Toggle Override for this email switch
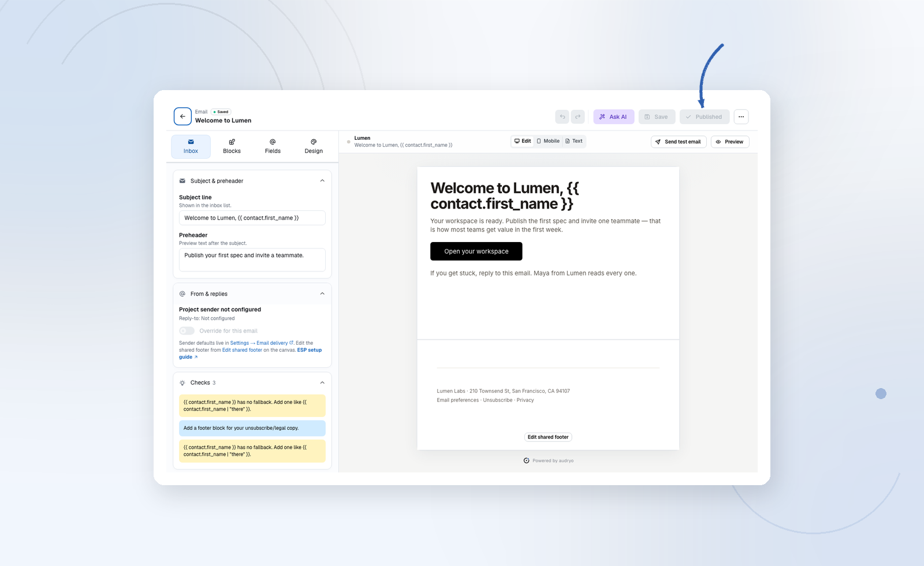924x566 pixels. [187, 331]
